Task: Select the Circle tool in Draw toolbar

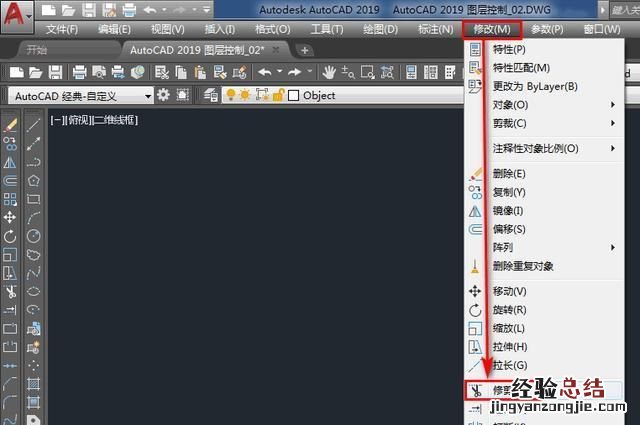Action: 33,236
